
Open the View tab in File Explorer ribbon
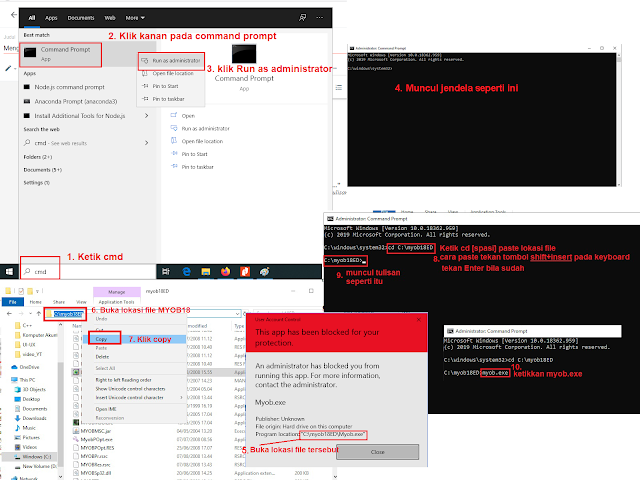81,302
